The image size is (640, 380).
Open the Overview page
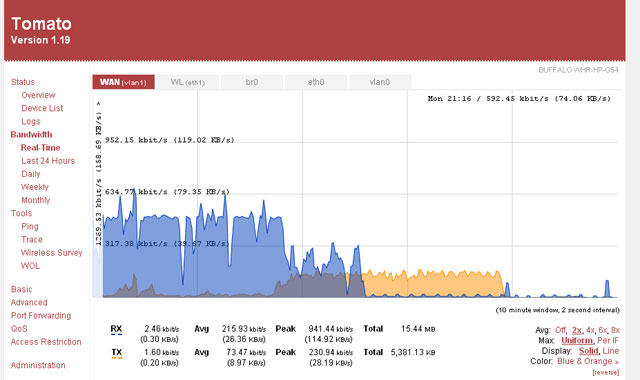pyautogui.click(x=38, y=95)
